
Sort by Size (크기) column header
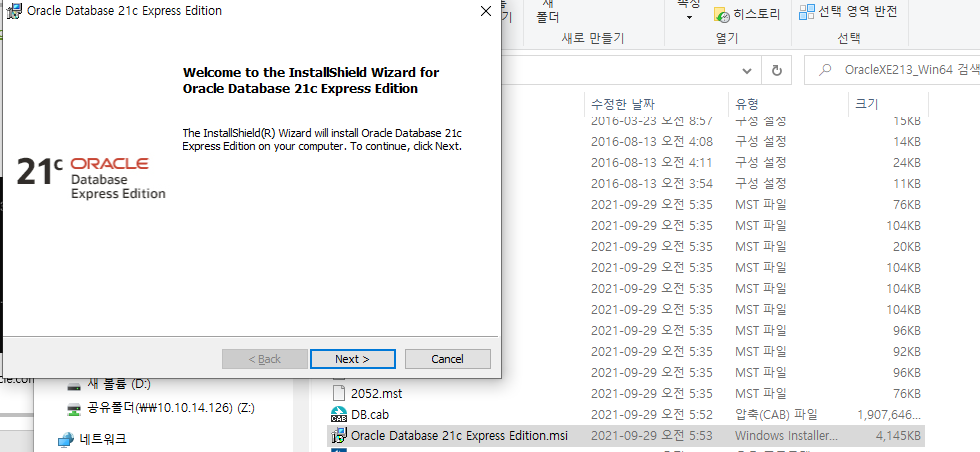(866, 104)
